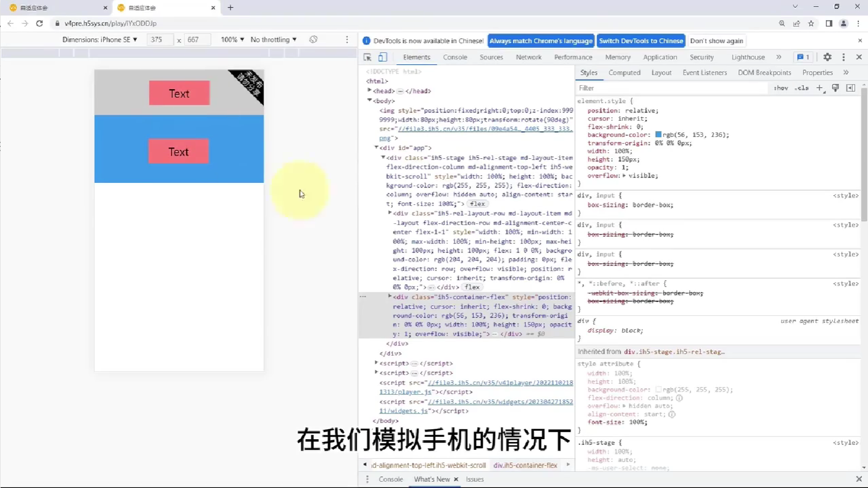Switch to the Console panel tab
The height and width of the screenshot is (488, 868).
point(455,57)
